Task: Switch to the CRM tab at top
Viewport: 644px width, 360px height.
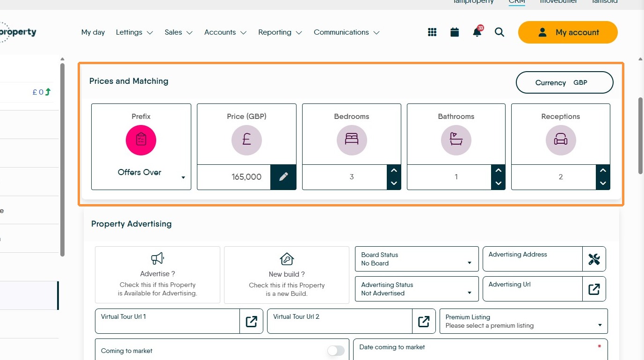Action: coord(517,2)
